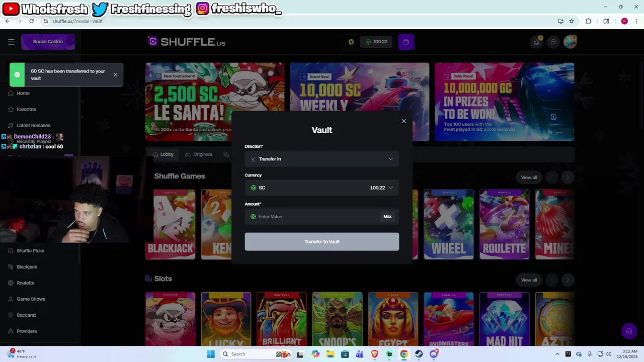Open File Explorer from taskbar
This screenshot has height=362, width=644.
tap(330, 354)
